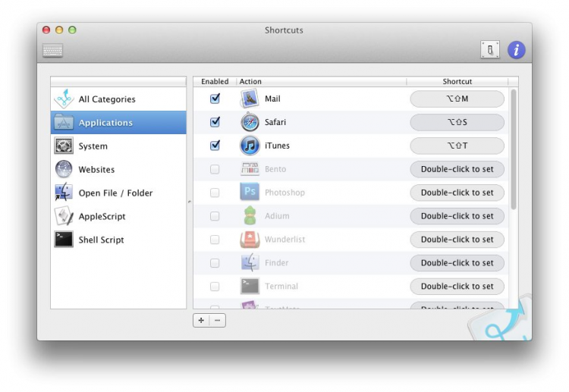Select the All Categories label
Viewport: 569px width, 392px height.
[x=107, y=99]
